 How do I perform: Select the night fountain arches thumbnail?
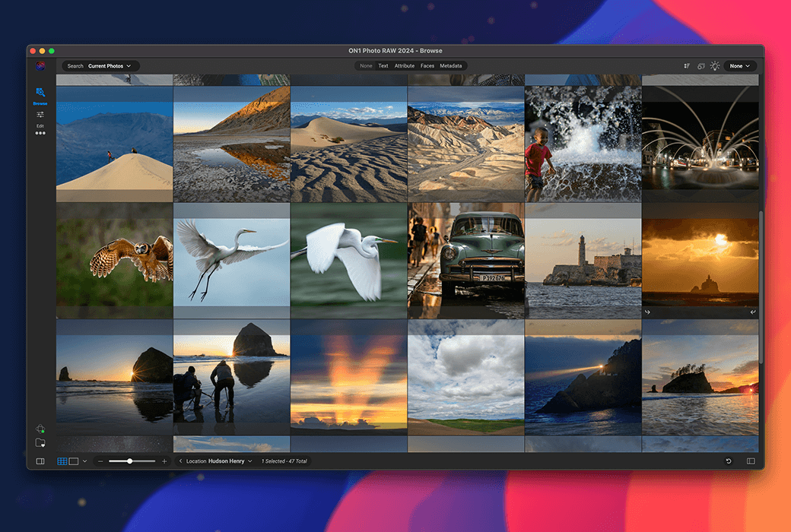(700, 144)
